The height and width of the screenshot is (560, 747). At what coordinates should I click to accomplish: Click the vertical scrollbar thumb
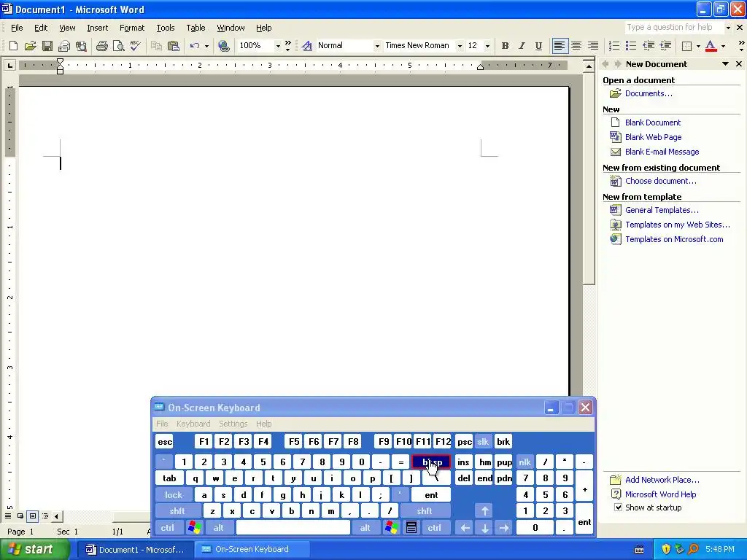point(589,178)
